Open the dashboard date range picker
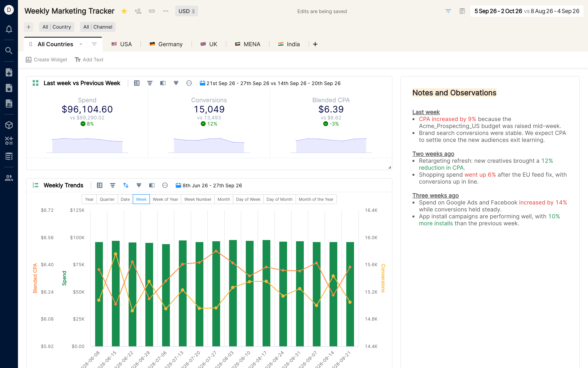The height and width of the screenshot is (368, 588). tap(527, 11)
